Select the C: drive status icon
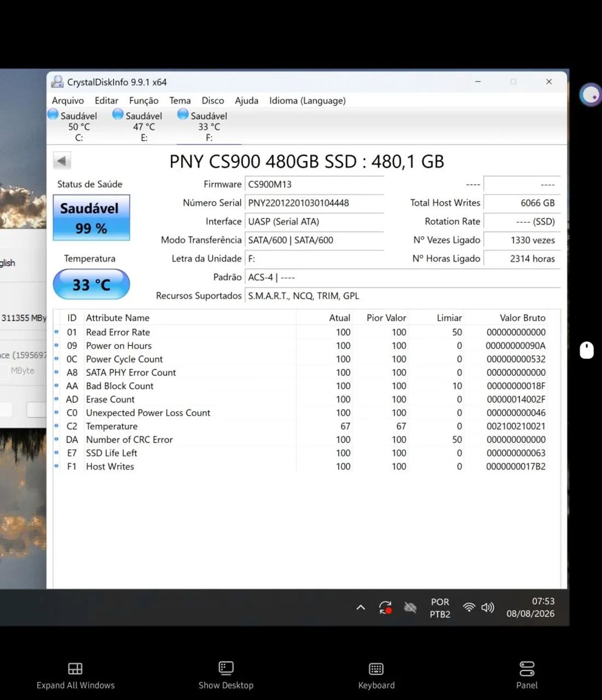602x700 pixels. coord(53,114)
